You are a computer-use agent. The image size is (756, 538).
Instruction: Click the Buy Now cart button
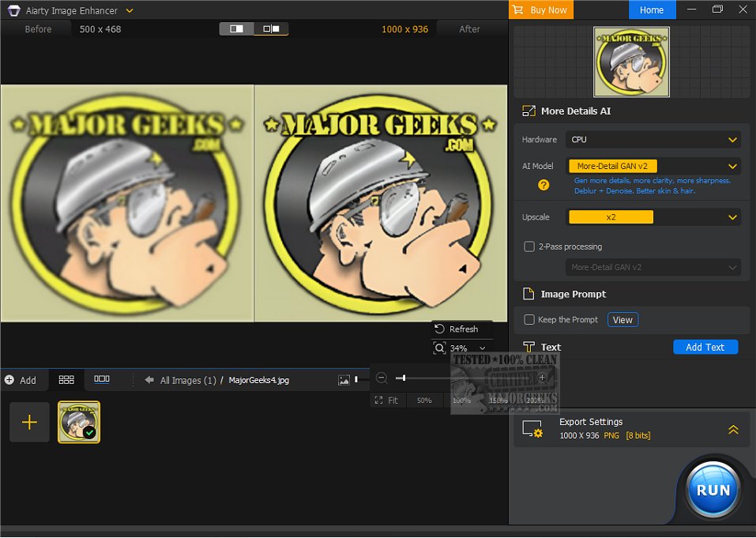click(541, 9)
